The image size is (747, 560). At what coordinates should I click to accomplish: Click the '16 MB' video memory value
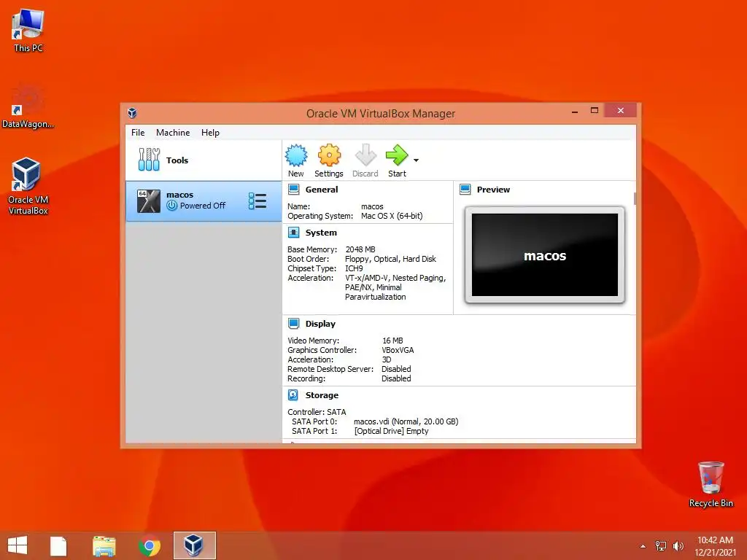click(392, 341)
